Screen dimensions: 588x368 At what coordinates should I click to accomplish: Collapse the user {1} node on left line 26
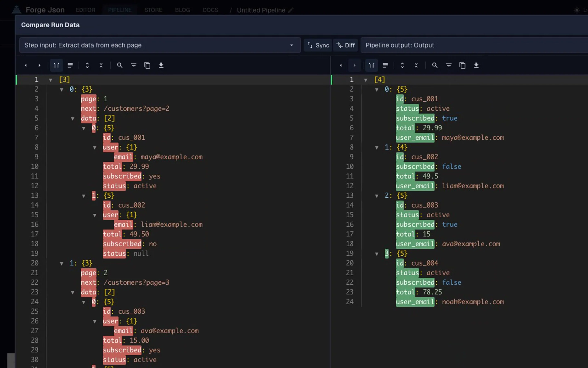[95, 321]
